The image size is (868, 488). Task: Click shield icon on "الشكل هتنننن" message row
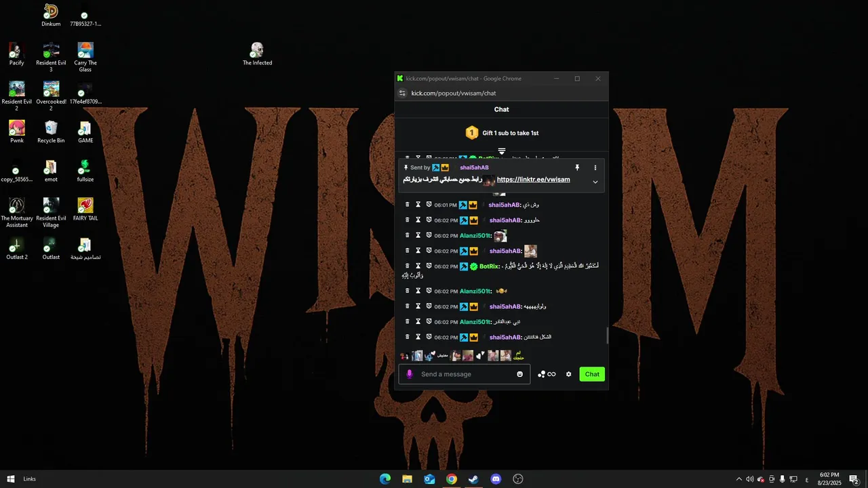point(429,337)
